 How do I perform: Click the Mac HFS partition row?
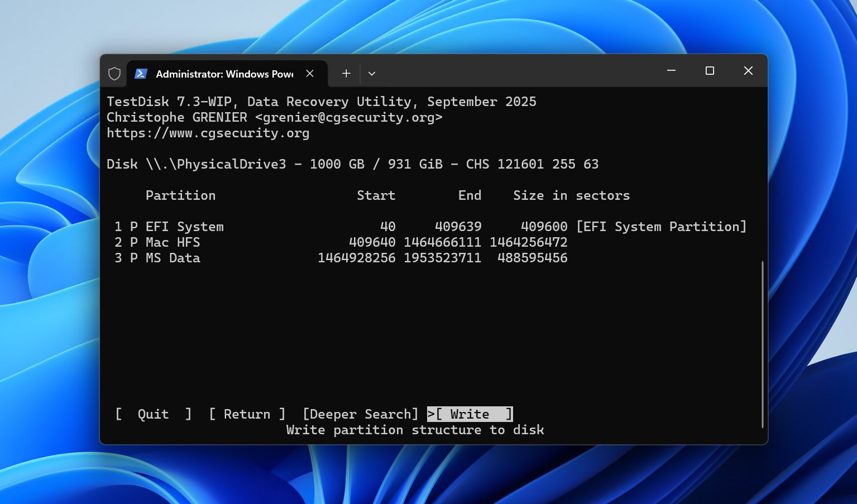[x=341, y=242]
